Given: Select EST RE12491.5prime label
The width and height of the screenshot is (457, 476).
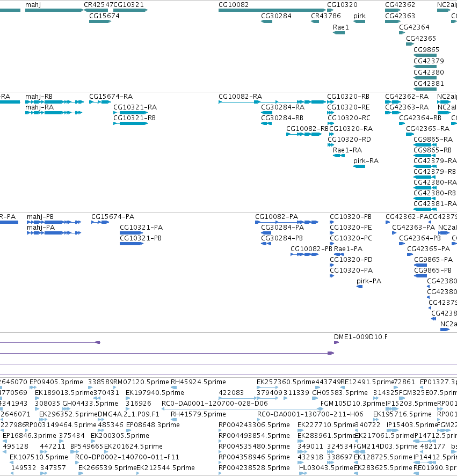Looking at the screenshot, I should (x=367, y=382).
